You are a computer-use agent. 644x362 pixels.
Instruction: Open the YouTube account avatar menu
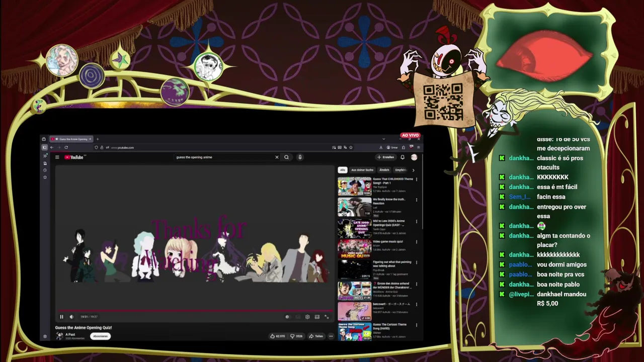click(414, 157)
